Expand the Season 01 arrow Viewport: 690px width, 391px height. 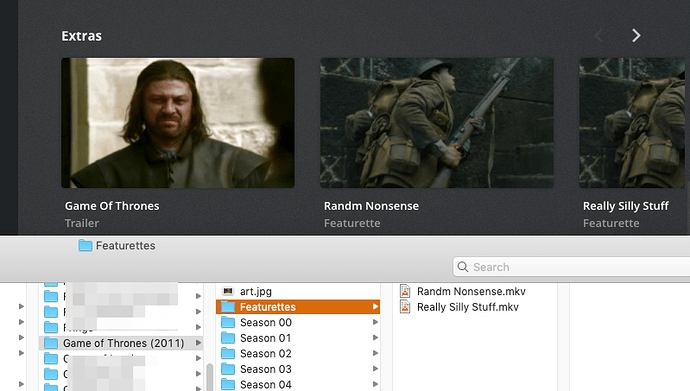pos(375,338)
